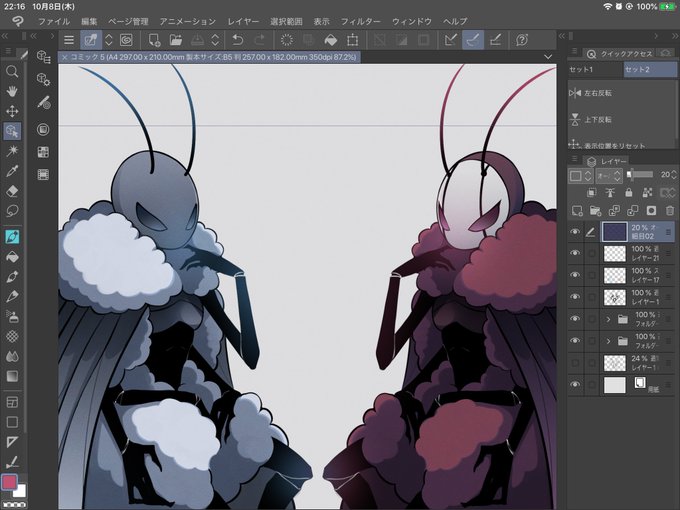Click the 上下反転 flip vertical button
Image resolution: width=680 pixels, height=510 pixels.
(x=590, y=119)
